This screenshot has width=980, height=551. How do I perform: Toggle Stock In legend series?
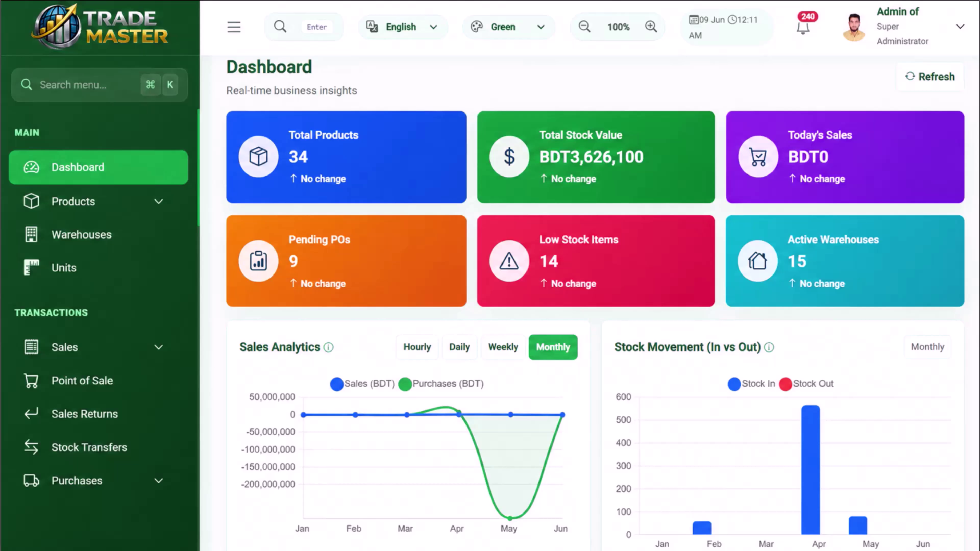(751, 384)
